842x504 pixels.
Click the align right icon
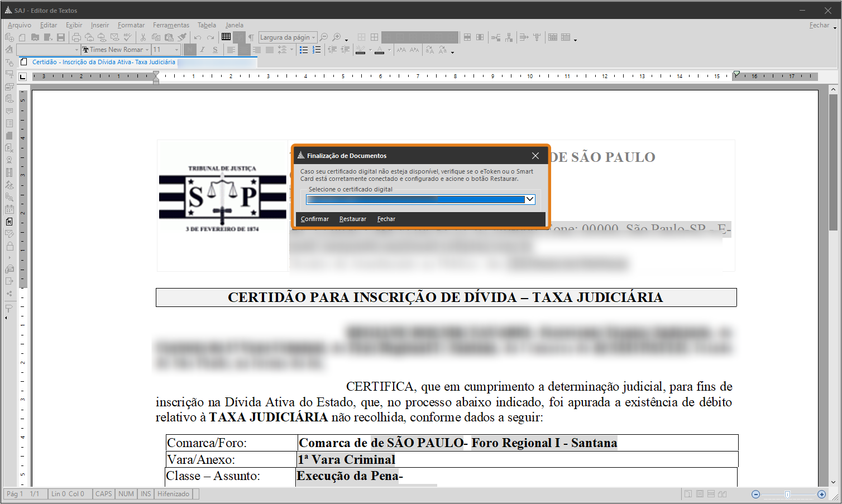coord(257,50)
